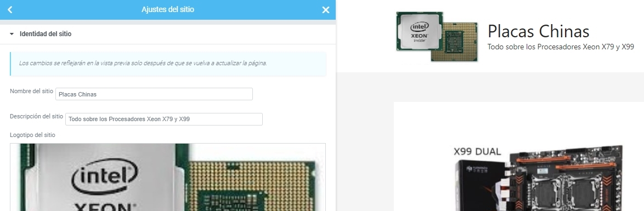This screenshot has width=644, height=211.
Task: Click the Descripción del sitio label
Action: coord(37,116)
